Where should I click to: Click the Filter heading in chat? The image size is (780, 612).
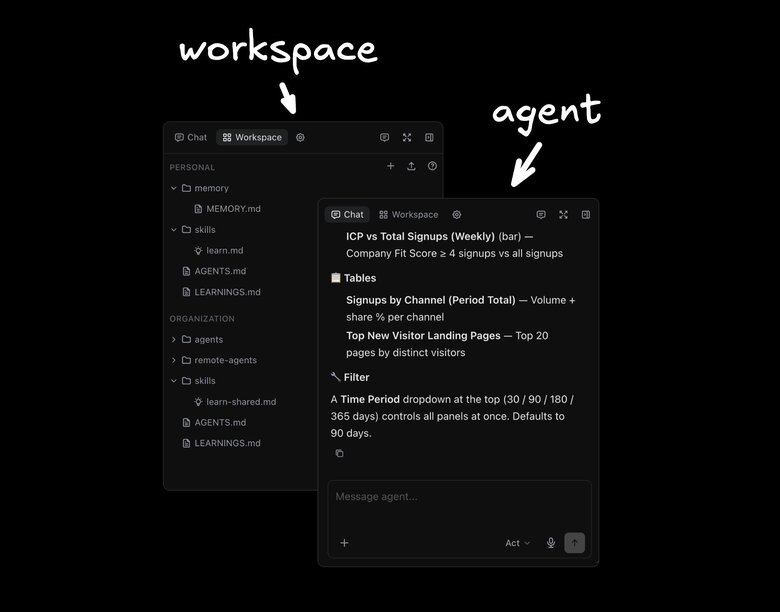[350, 377]
